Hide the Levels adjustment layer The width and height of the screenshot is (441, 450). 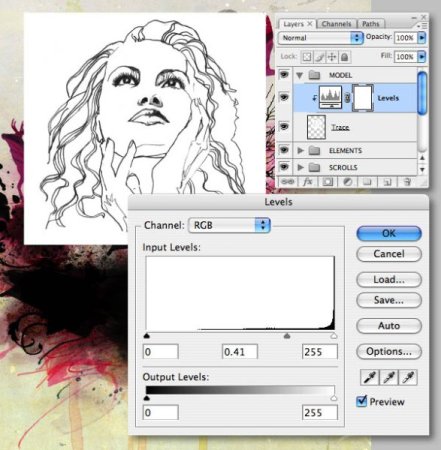click(x=284, y=97)
